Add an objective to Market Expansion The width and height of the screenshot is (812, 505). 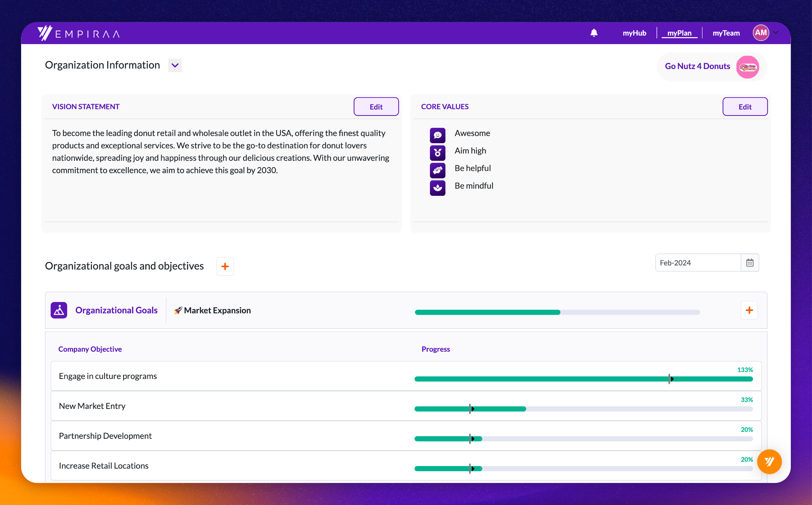[749, 310]
